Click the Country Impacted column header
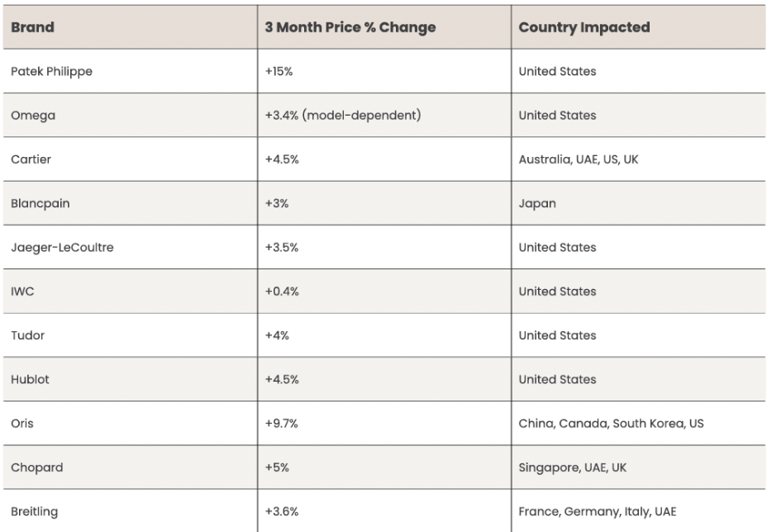This screenshot has width=767, height=532. click(x=584, y=27)
